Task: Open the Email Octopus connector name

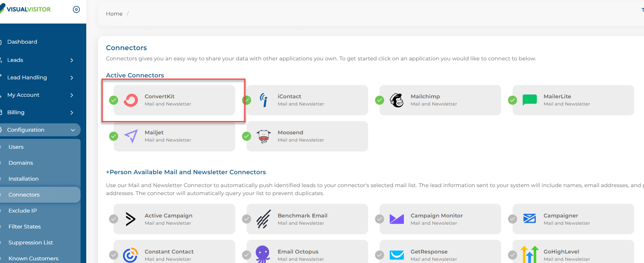Action: tap(298, 252)
